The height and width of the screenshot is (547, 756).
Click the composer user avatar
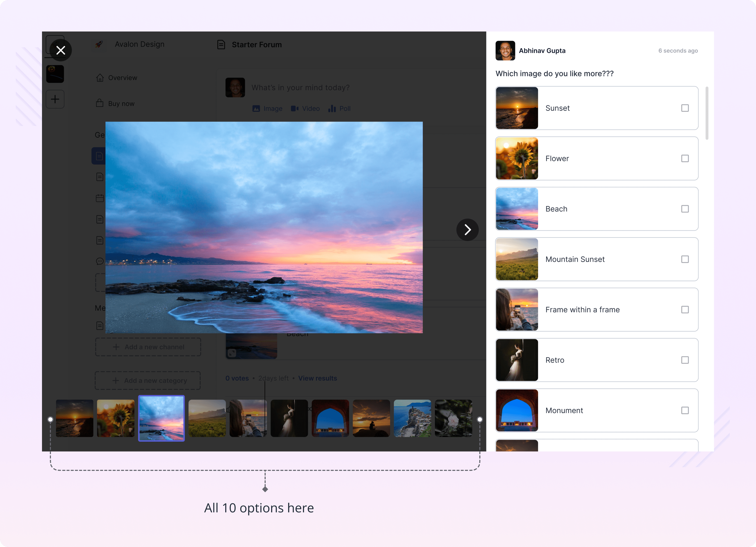pos(235,87)
